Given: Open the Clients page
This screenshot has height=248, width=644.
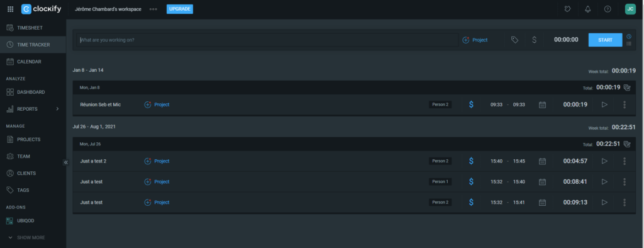Looking at the screenshot, I should point(33,173).
